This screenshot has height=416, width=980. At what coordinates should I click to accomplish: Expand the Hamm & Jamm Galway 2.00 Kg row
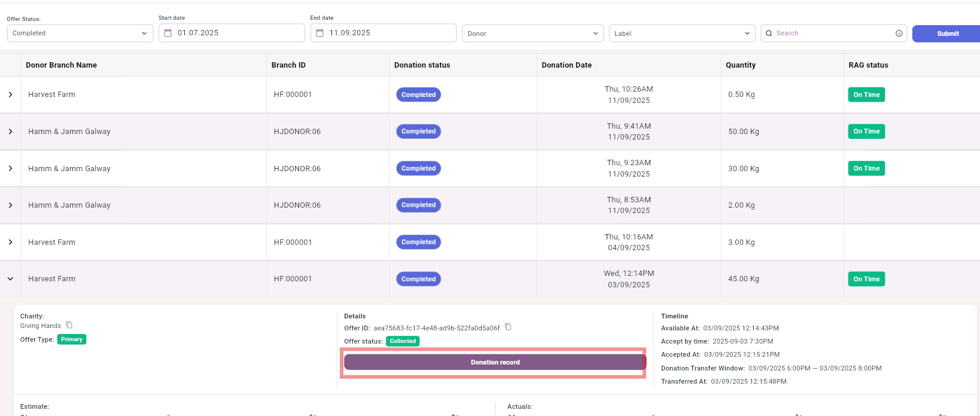pos(10,205)
